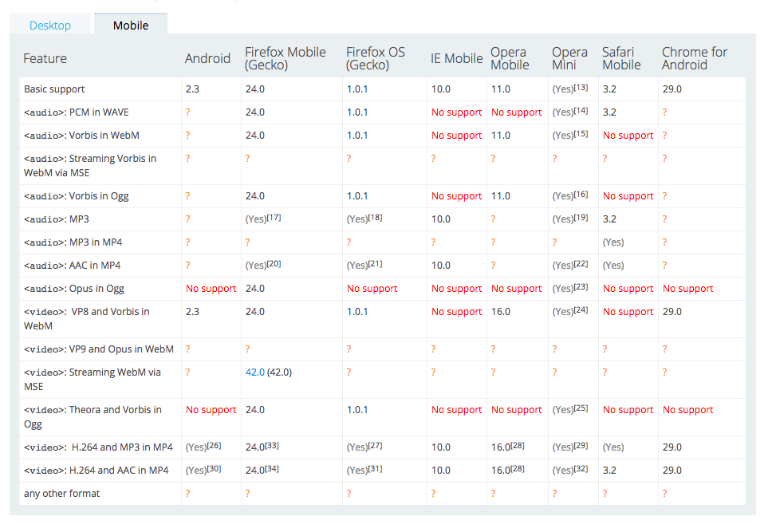The width and height of the screenshot is (772, 532).
Task: Select 29.0 in the Basic support row
Action: pos(672,89)
